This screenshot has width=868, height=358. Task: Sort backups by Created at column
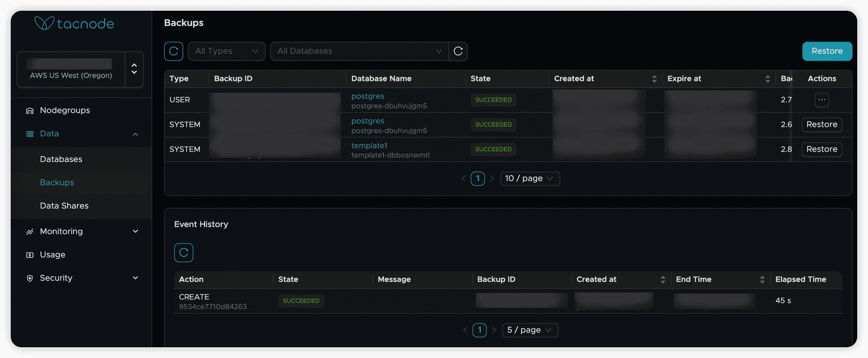[654, 79]
